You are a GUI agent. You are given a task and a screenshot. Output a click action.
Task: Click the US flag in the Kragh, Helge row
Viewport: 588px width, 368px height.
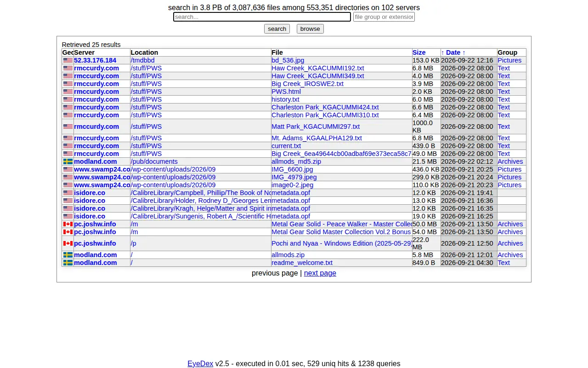[x=68, y=208]
